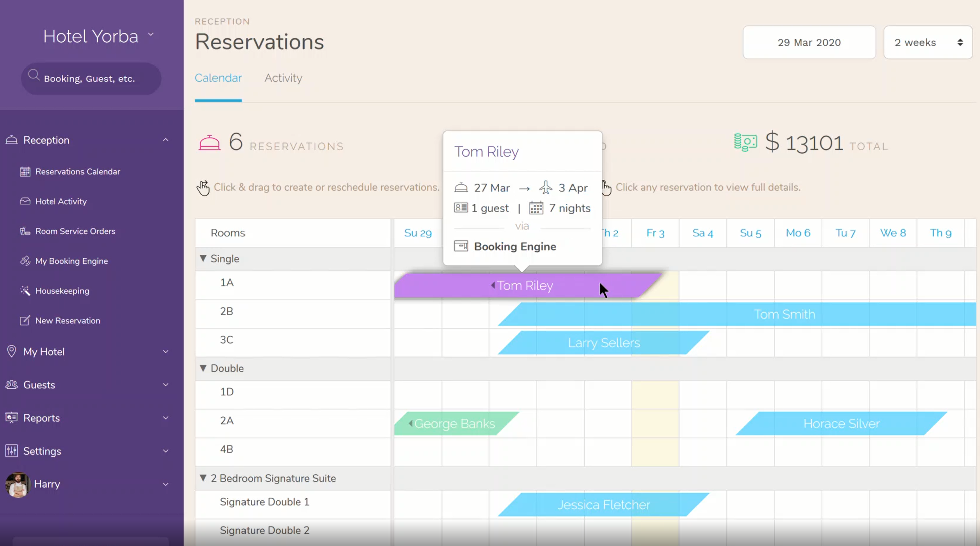Image resolution: width=980 pixels, height=546 pixels.
Task: Expand the Guests menu section
Action: point(165,384)
